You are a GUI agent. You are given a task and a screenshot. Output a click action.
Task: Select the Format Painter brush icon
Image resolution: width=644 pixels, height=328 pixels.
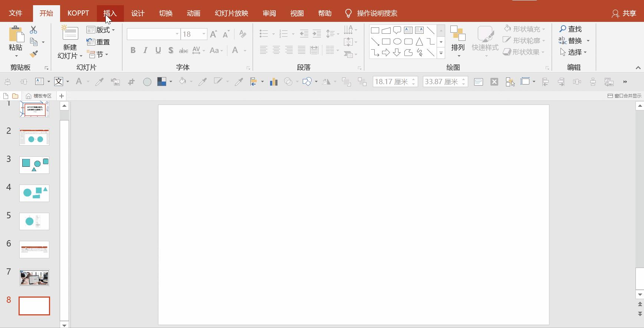point(34,54)
